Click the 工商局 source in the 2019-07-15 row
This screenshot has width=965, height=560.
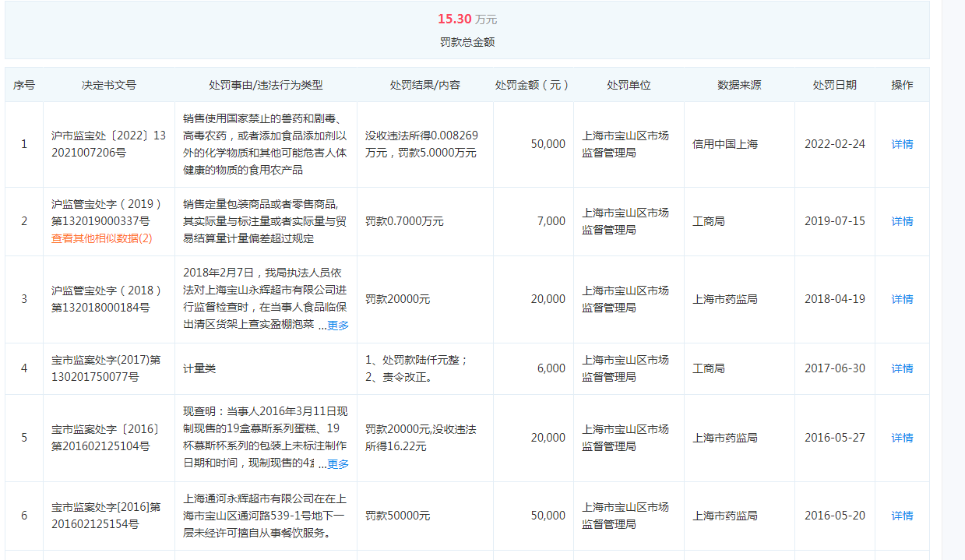point(709,221)
